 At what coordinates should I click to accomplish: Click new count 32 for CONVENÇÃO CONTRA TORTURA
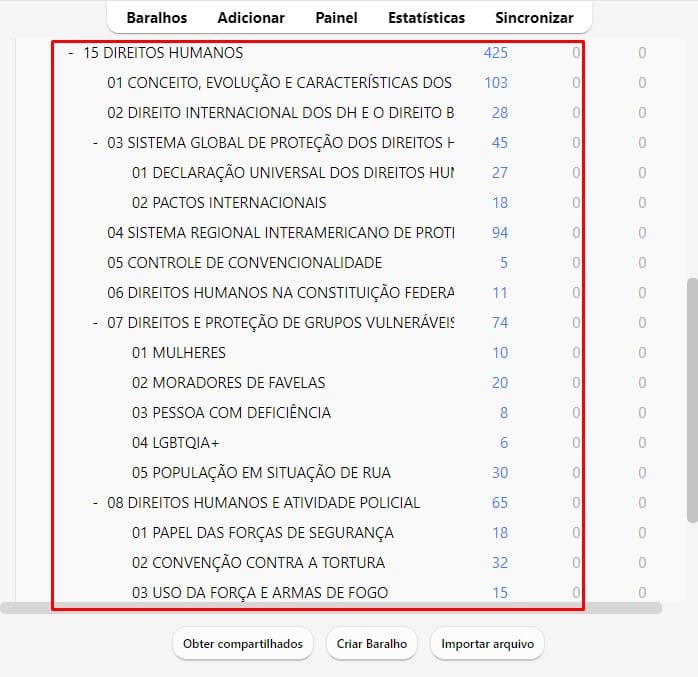pyautogui.click(x=499, y=563)
